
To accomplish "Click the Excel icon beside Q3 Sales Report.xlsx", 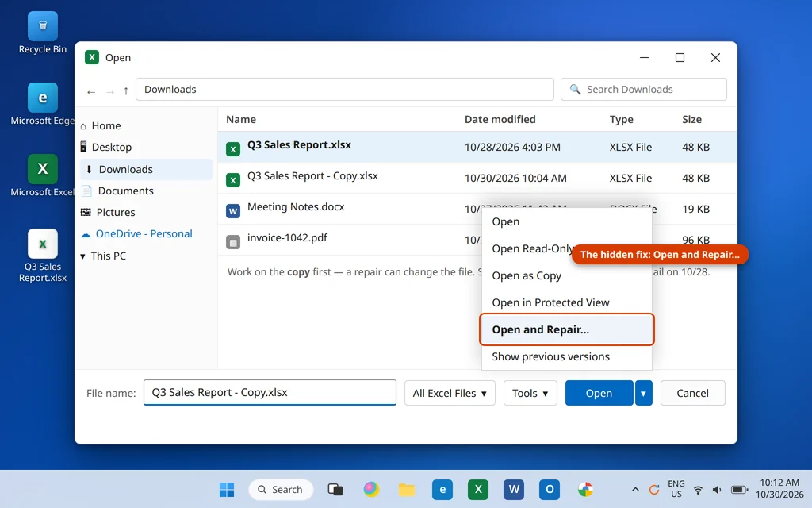I will tap(233, 149).
